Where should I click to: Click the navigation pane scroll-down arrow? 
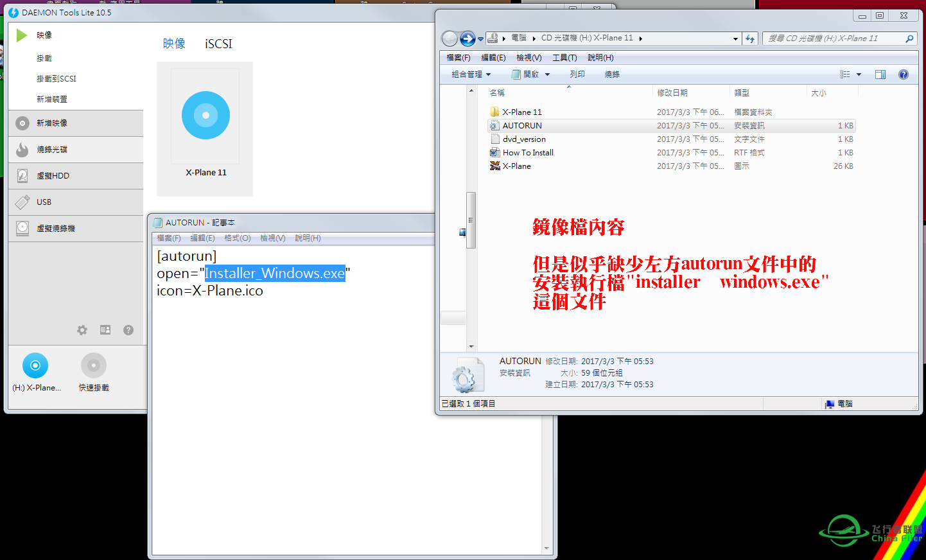click(x=471, y=347)
